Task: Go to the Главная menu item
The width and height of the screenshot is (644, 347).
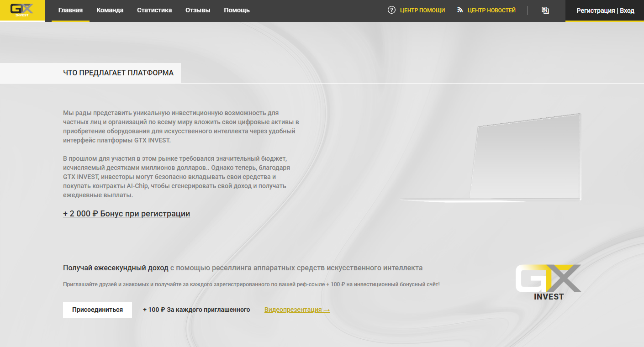Action: click(x=70, y=10)
